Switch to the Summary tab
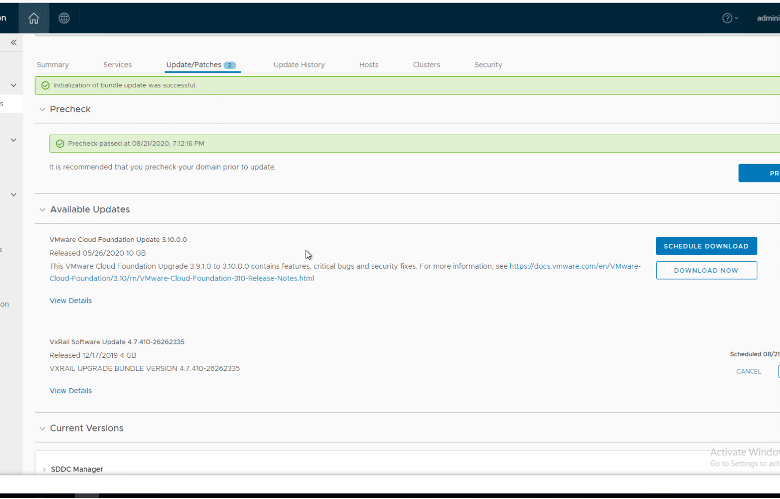This screenshot has width=780, height=499. click(x=53, y=65)
